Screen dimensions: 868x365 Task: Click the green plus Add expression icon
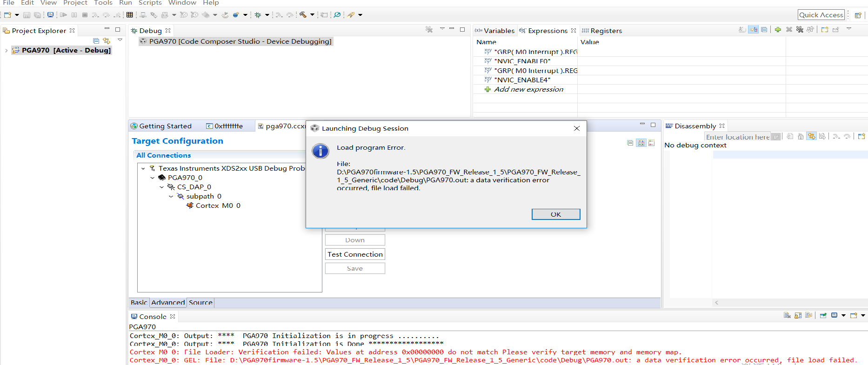coord(778,29)
